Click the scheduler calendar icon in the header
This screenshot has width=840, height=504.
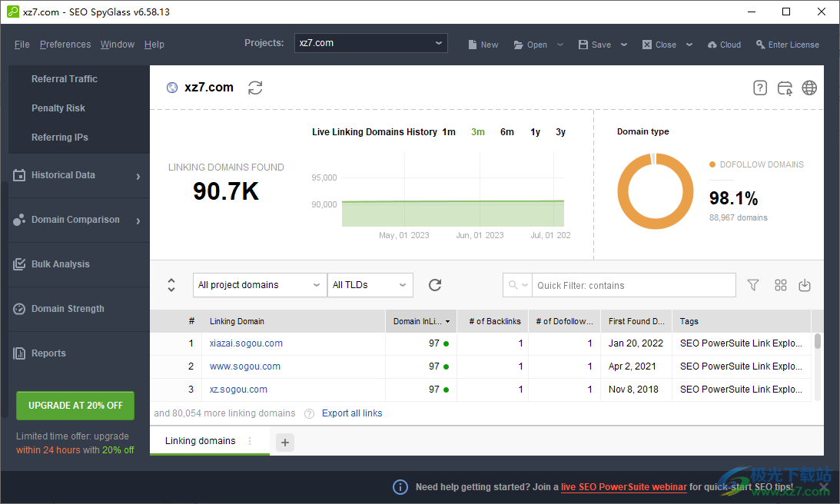pyautogui.click(x=785, y=88)
